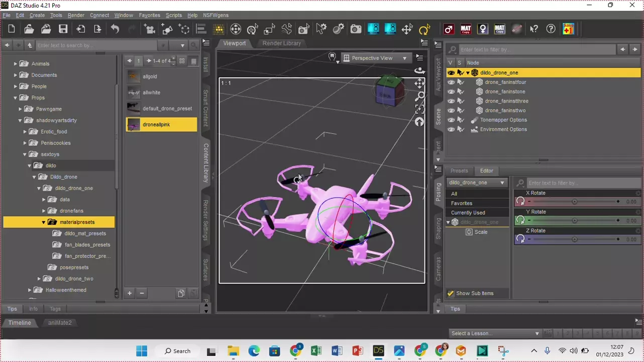Viewport: 644px width, 362px height.
Task: Hide drone_faninstfour using its eye icon
Action: [x=451, y=82]
